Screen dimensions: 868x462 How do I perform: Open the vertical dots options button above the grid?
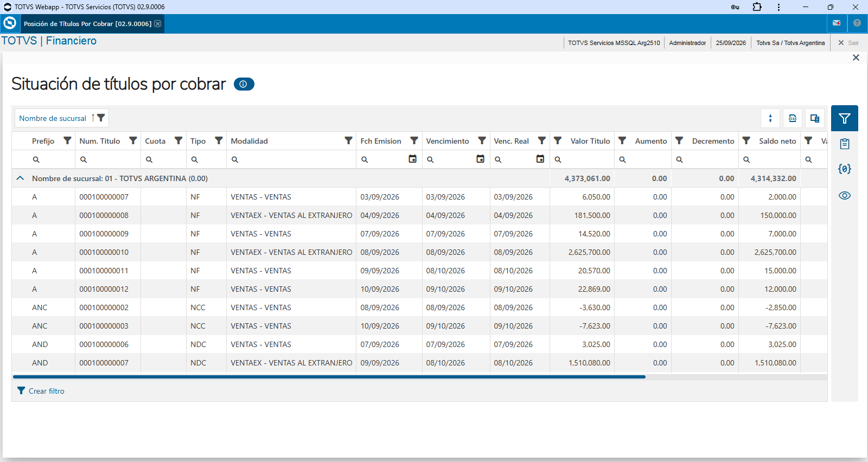pyautogui.click(x=770, y=118)
